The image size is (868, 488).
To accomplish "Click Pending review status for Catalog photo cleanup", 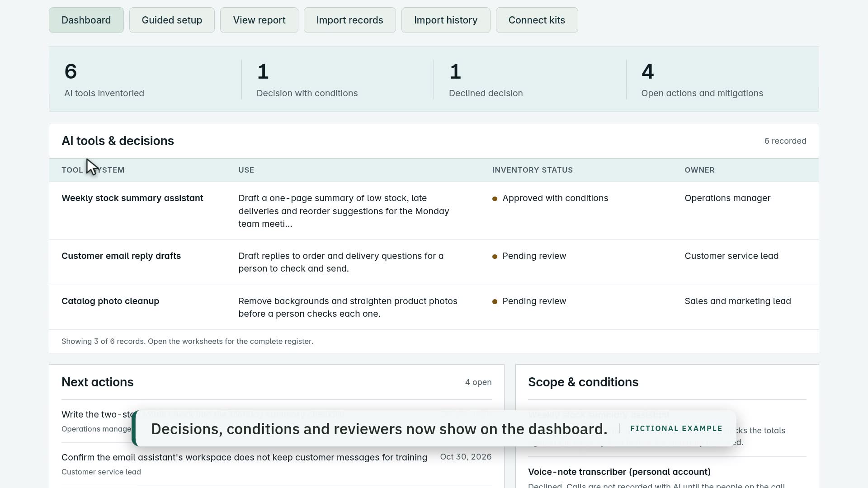I will tap(529, 301).
